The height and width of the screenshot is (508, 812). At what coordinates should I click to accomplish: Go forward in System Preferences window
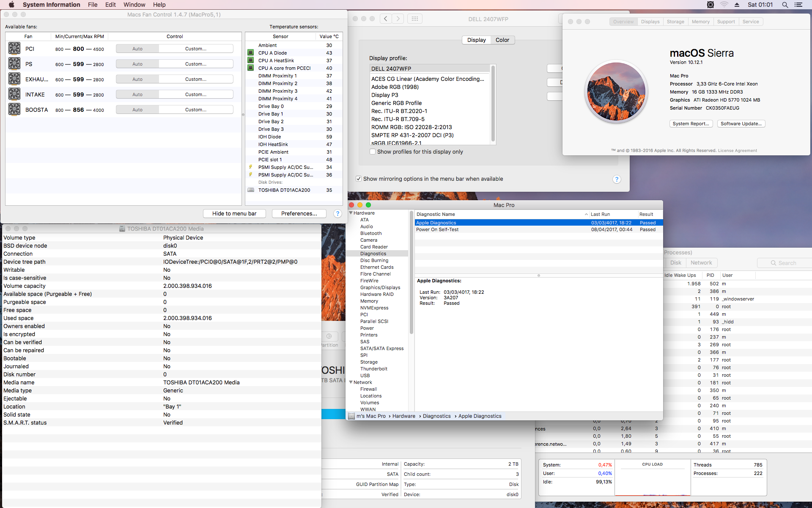398,19
